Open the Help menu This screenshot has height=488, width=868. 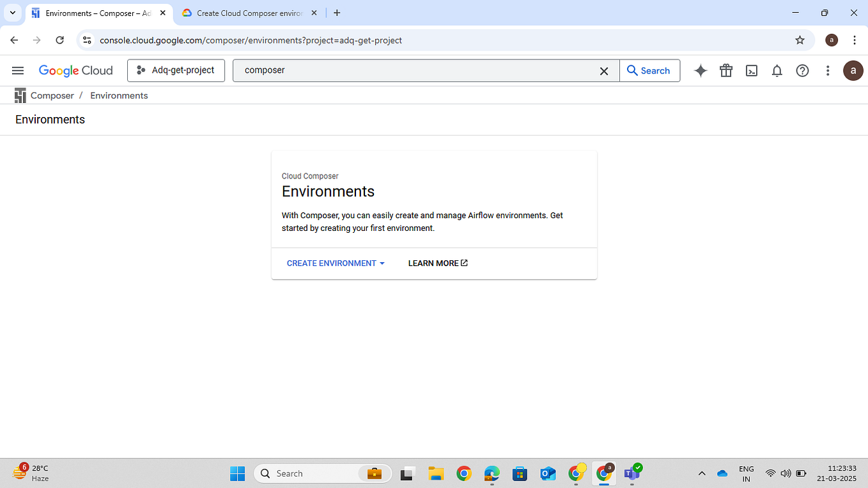point(802,70)
